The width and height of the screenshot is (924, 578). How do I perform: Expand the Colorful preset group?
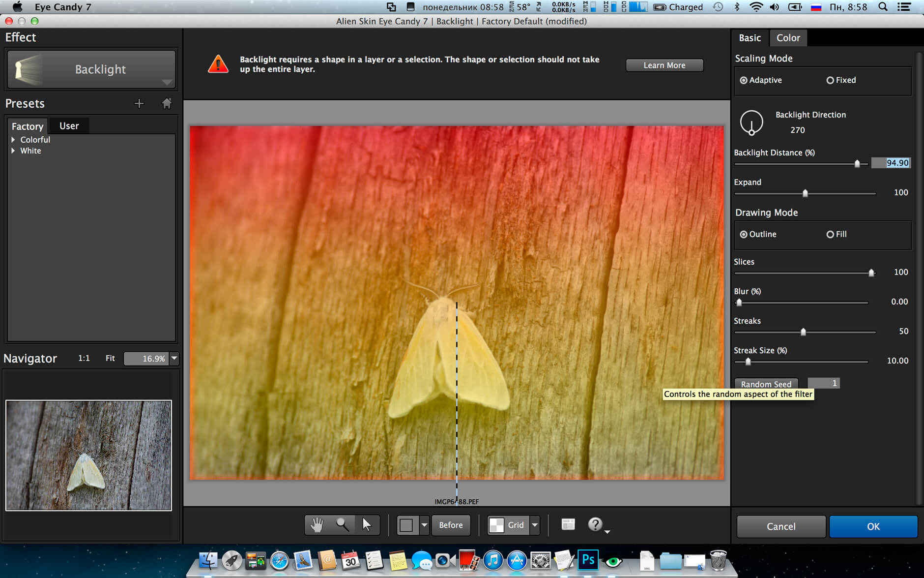[13, 140]
